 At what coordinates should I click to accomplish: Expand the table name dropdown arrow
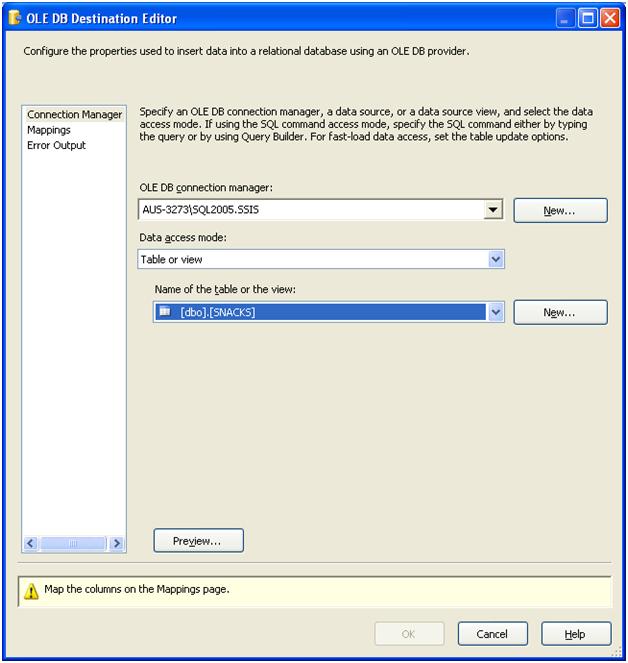coord(496,312)
